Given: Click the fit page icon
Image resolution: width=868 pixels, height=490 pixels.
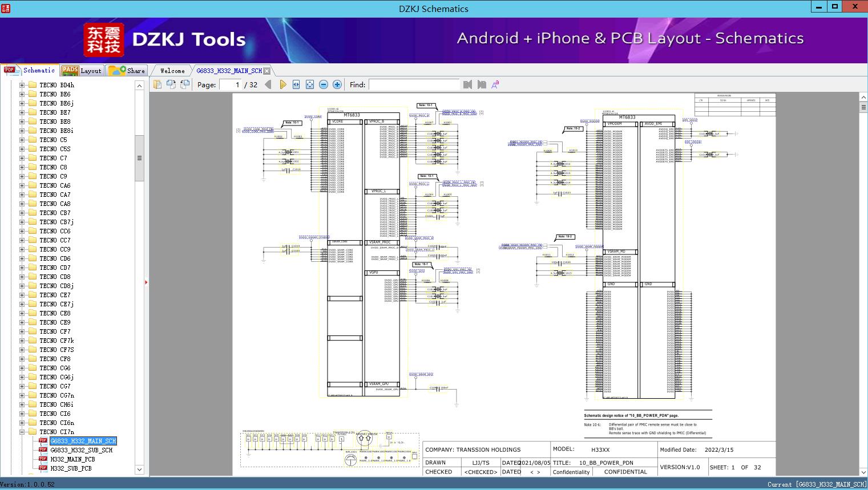Looking at the screenshot, I should coord(310,84).
